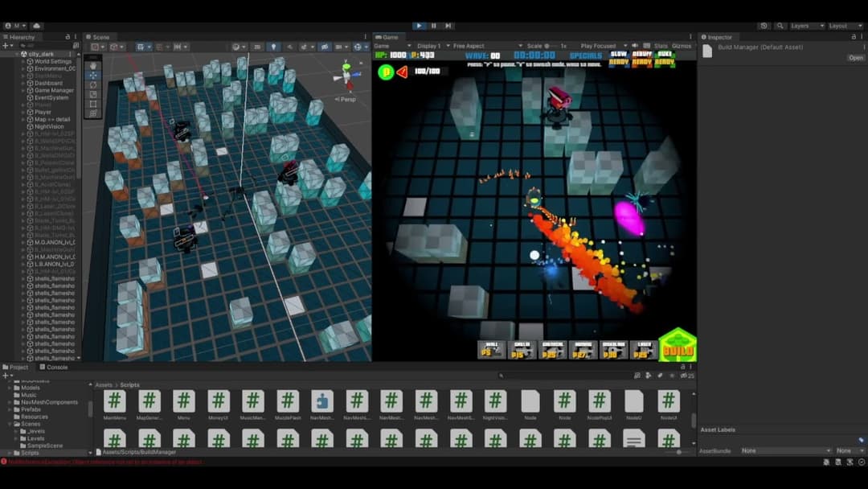Image resolution: width=868 pixels, height=489 pixels.
Task: Expand the Scenes folder in Project
Action: [x=10, y=424]
